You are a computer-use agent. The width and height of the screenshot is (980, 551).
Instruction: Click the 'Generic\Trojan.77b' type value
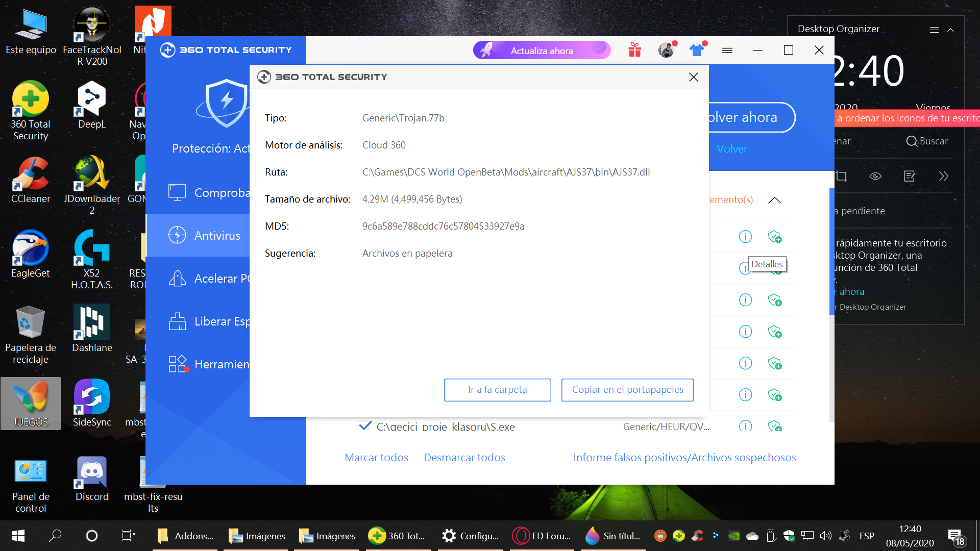click(403, 118)
